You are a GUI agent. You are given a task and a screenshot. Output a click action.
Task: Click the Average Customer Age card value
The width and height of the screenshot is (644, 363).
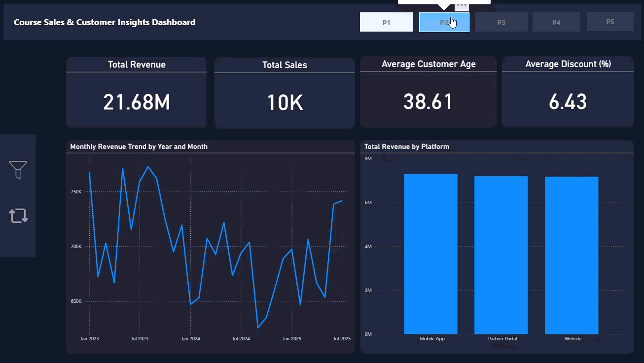[x=428, y=102]
